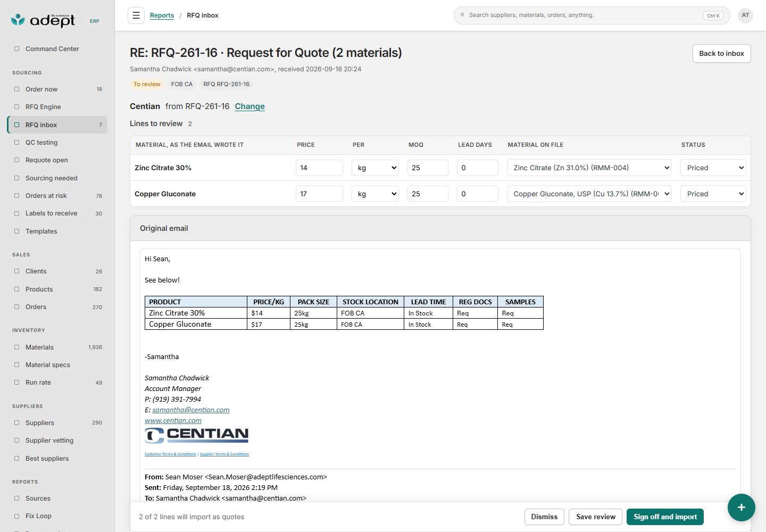The image size is (766, 532).
Task: Click the Save review button
Action: point(595,517)
